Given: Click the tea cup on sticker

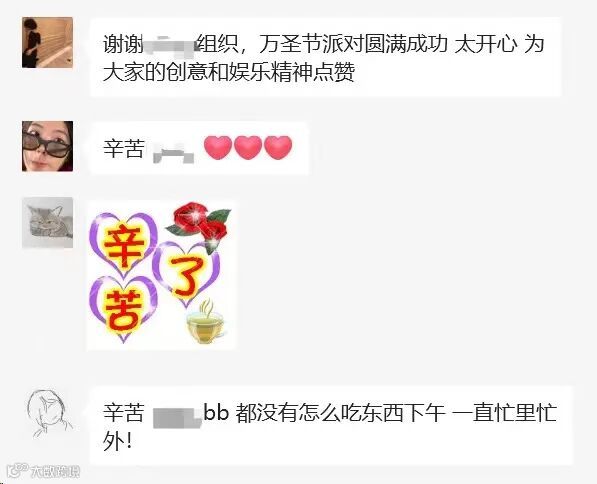Looking at the screenshot, I should pyautogui.click(x=206, y=322).
